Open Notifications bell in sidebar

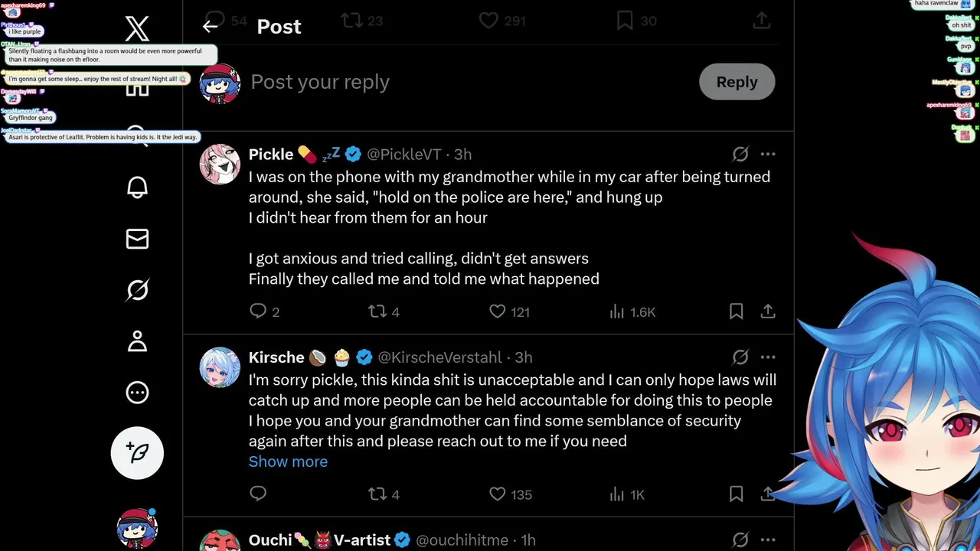pyautogui.click(x=137, y=187)
